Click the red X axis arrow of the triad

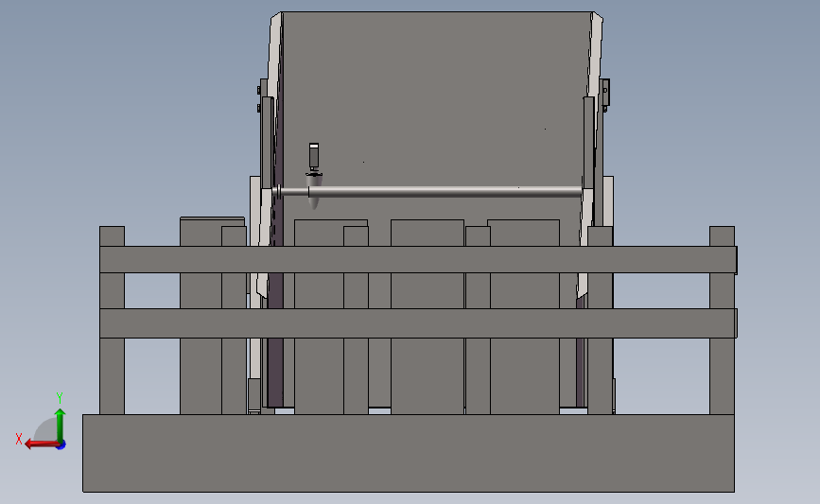tap(41, 443)
